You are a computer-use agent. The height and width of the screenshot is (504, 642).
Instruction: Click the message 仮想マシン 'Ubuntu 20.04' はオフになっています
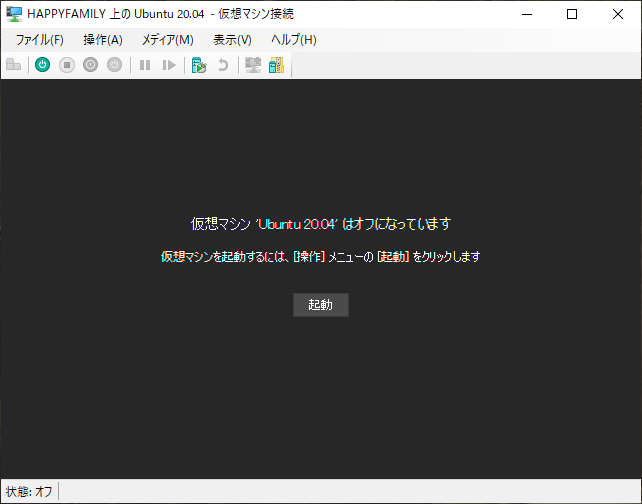pos(321,224)
